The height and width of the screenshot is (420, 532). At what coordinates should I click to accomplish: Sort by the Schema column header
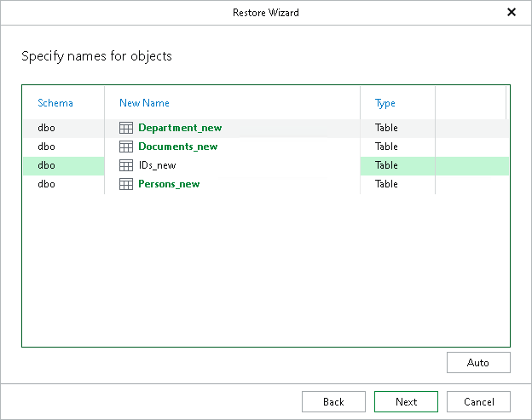coord(55,103)
